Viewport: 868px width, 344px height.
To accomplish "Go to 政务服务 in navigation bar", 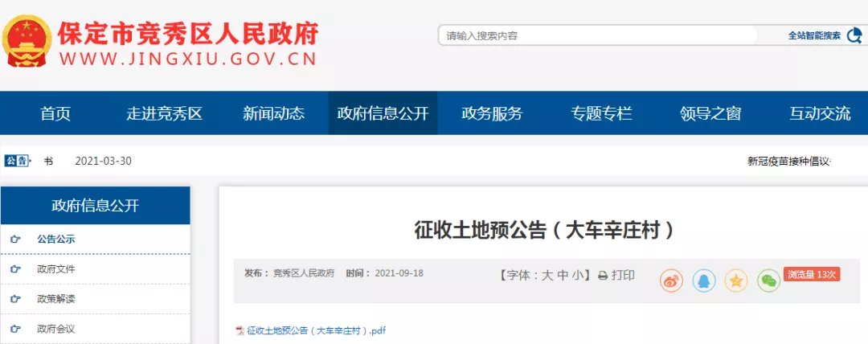I will (492, 113).
